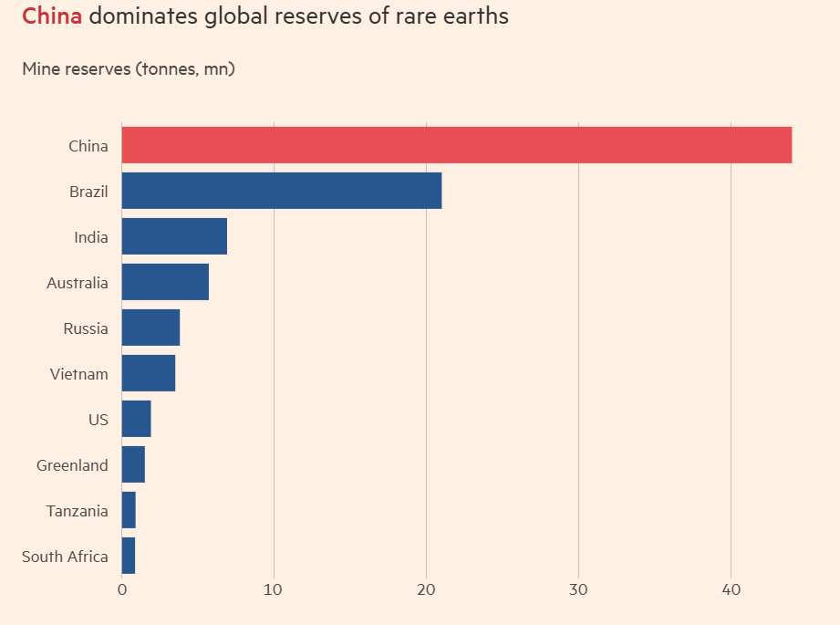Image resolution: width=840 pixels, height=625 pixels.
Task: Click the South Africa axis label
Action: tap(65, 557)
